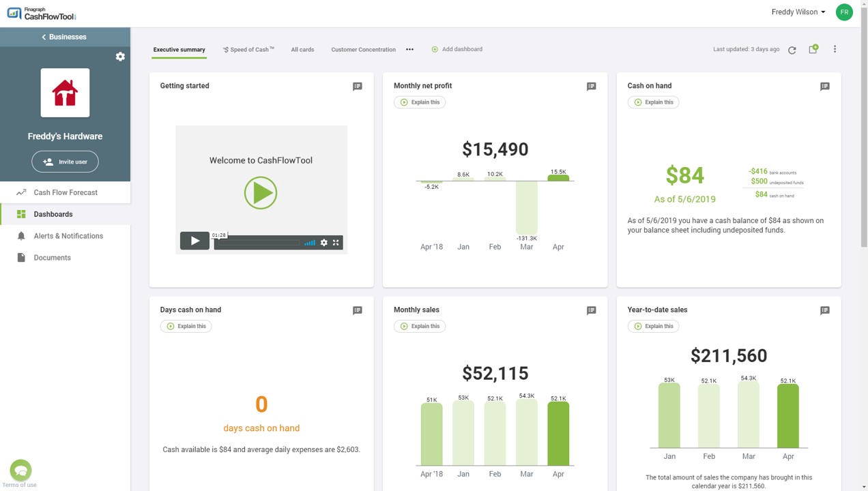
Task: Click Add dashboard
Action: (x=457, y=49)
